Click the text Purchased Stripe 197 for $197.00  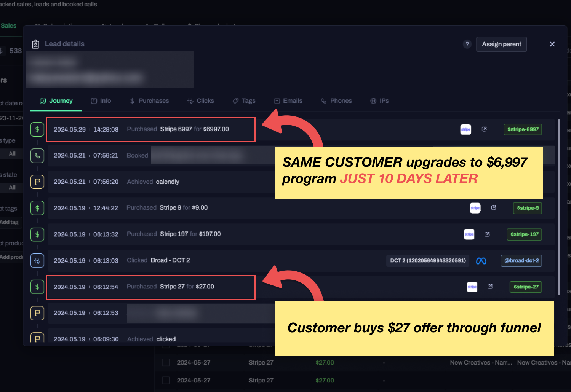174,234
